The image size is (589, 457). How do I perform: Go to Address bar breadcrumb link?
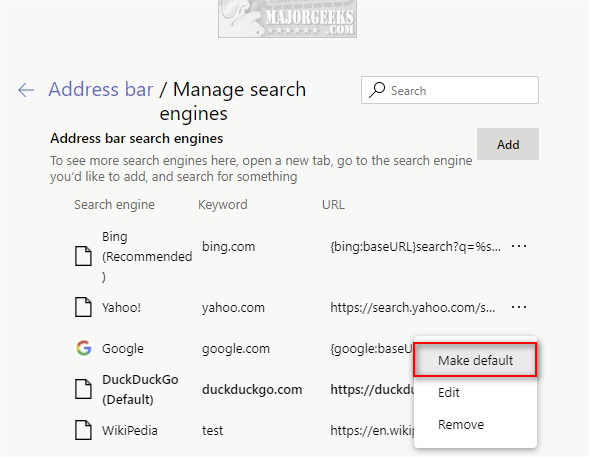(x=101, y=89)
